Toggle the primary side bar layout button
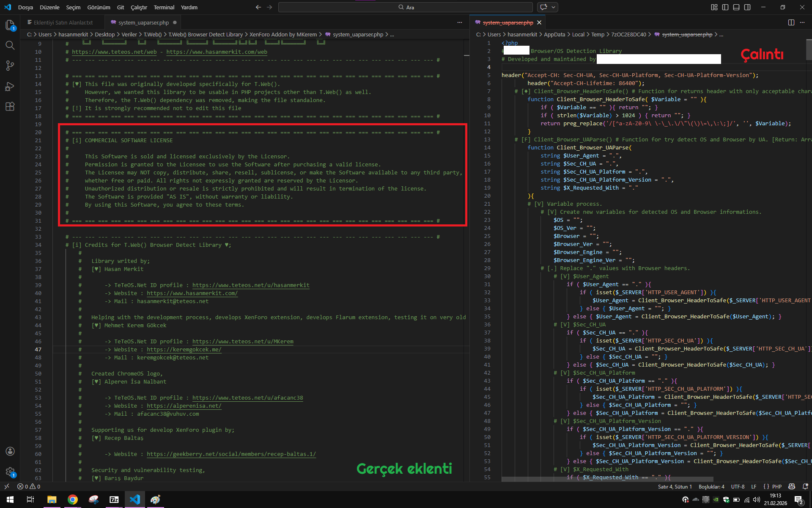Image resolution: width=812 pixels, height=508 pixels. click(x=725, y=7)
